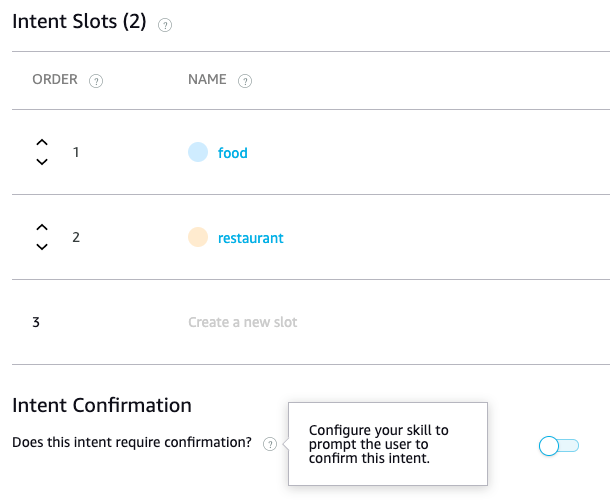Click the confirmation tooltip text box
The image size is (610, 501).
387,444
